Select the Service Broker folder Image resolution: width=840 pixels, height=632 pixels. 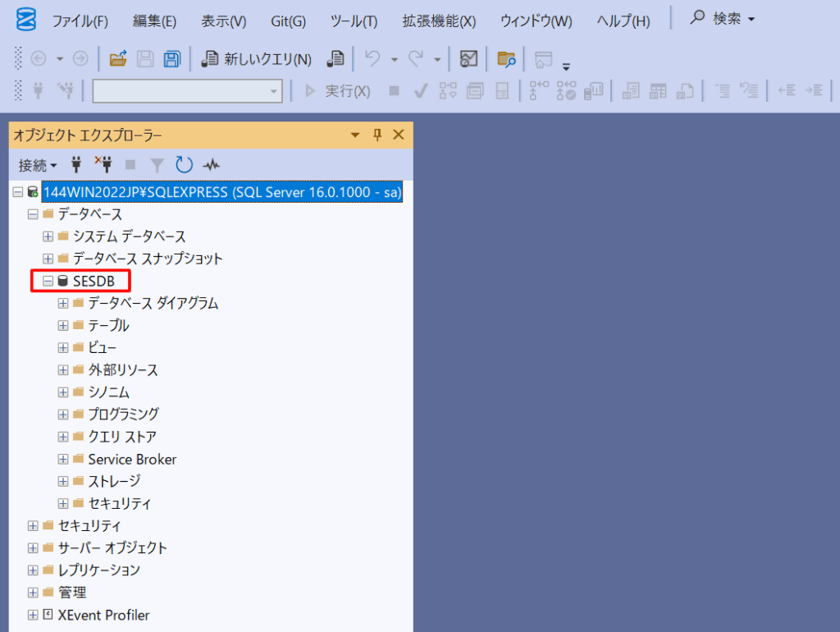[132, 460]
